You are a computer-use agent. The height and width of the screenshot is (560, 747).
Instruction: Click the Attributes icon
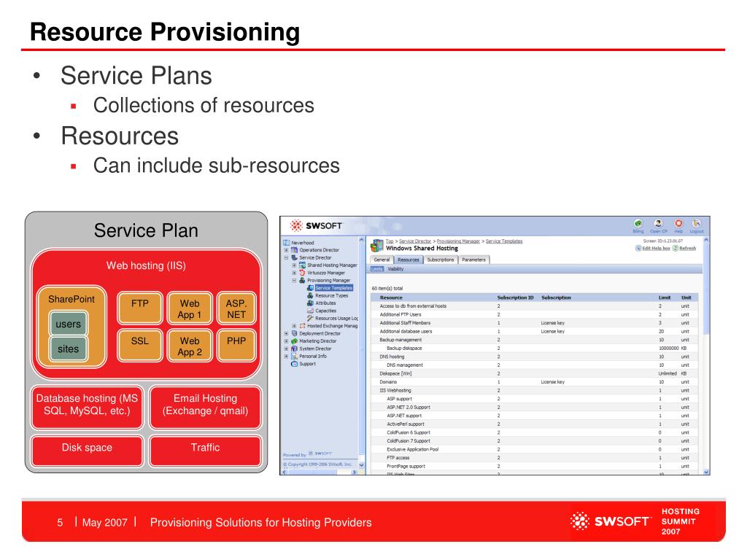310,303
